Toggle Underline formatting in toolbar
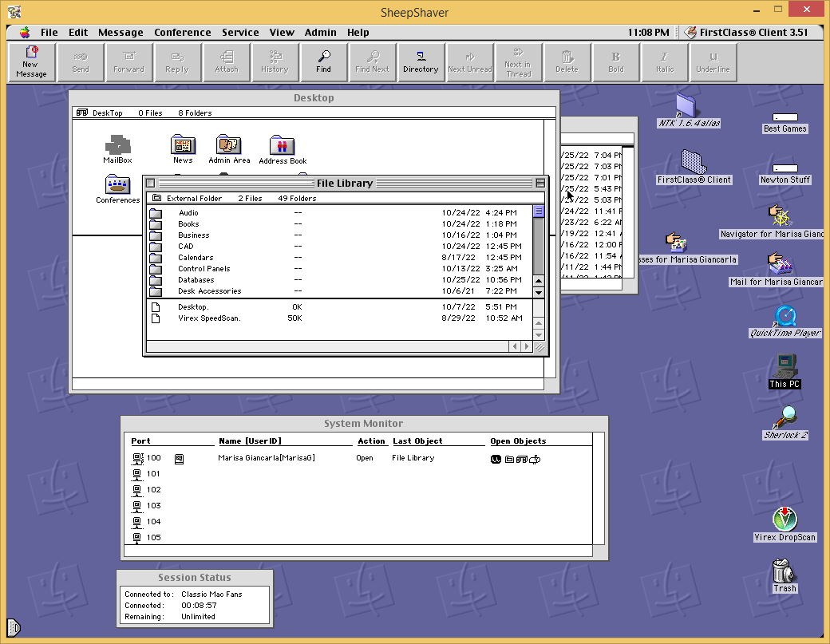830x644 pixels. point(713,62)
